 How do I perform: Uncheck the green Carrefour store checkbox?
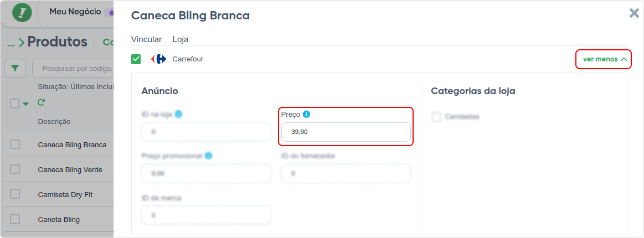point(136,59)
